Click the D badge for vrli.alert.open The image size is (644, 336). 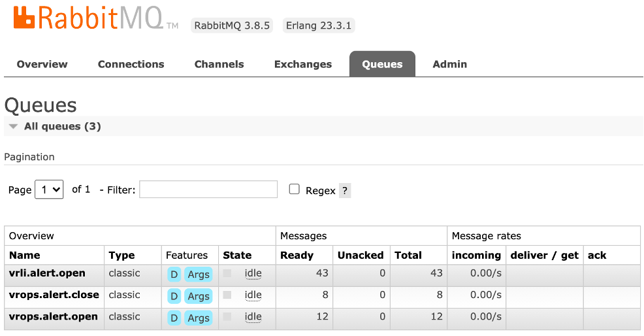point(174,275)
